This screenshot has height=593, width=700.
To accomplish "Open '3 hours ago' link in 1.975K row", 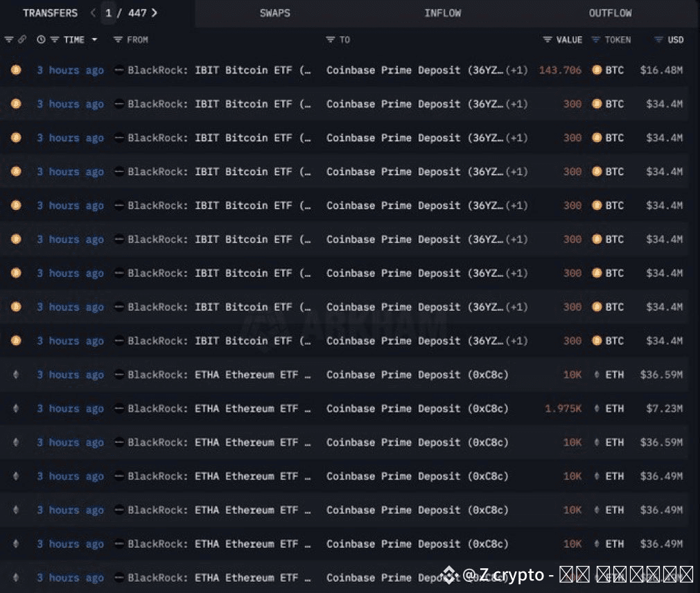I will point(71,408).
